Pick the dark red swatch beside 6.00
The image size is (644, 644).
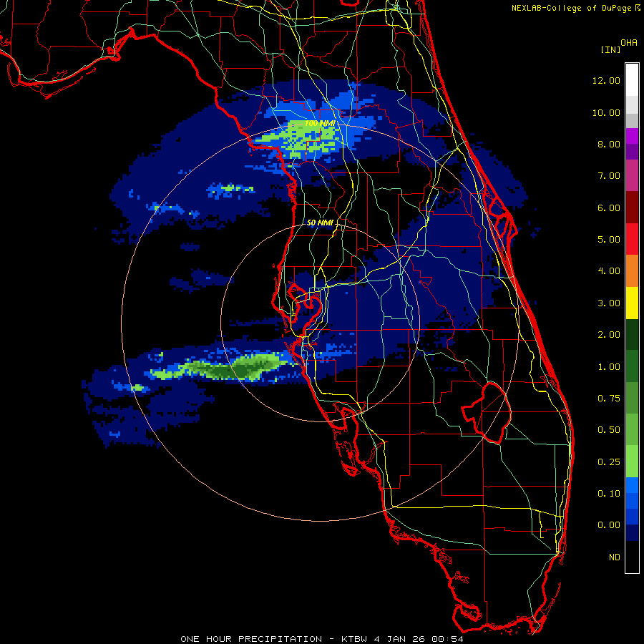tap(632, 208)
